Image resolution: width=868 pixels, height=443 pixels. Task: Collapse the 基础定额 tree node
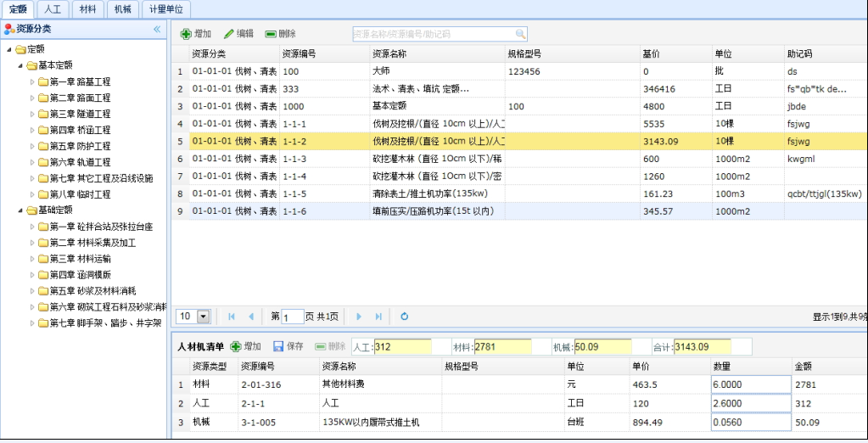tap(20, 211)
